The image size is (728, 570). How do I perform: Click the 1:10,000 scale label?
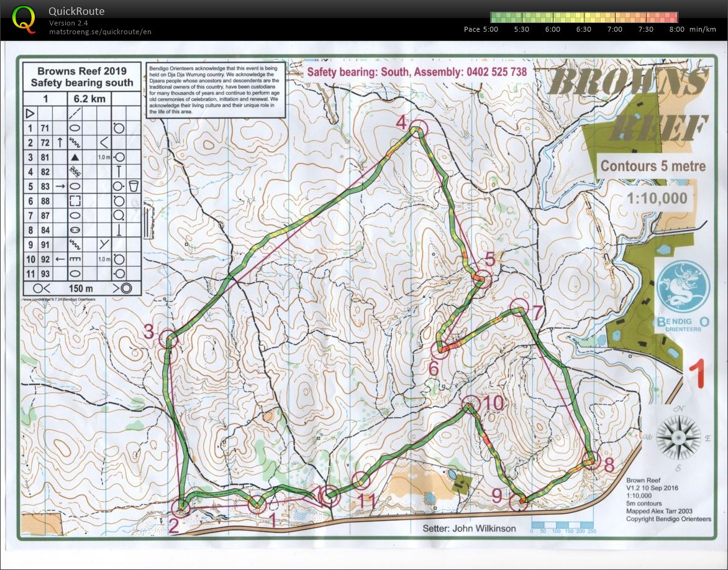(x=658, y=198)
